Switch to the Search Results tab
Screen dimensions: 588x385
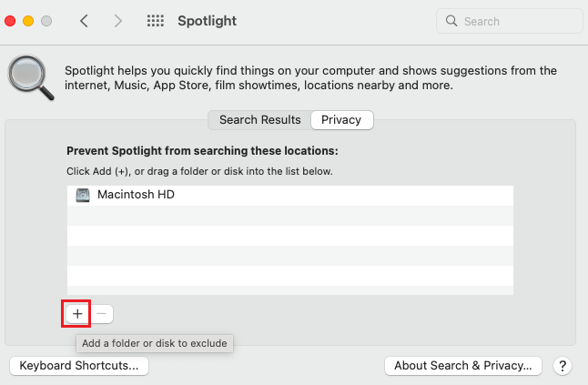260,120
